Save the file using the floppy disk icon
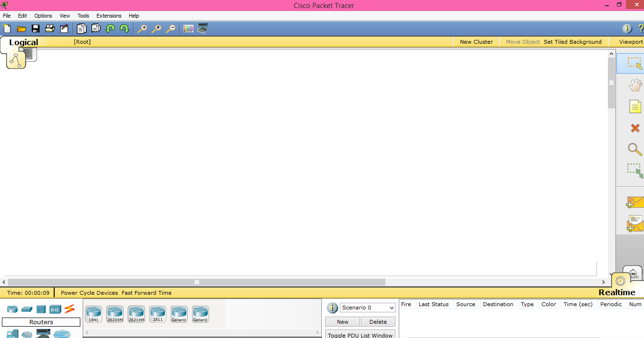This screenshot has width=644, height=338. [36, 29]
